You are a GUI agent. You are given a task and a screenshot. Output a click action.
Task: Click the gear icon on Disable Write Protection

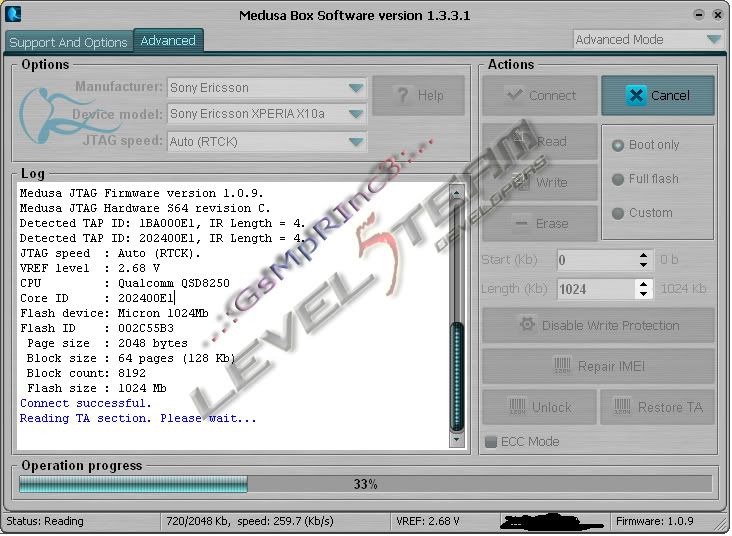(528, 324)
